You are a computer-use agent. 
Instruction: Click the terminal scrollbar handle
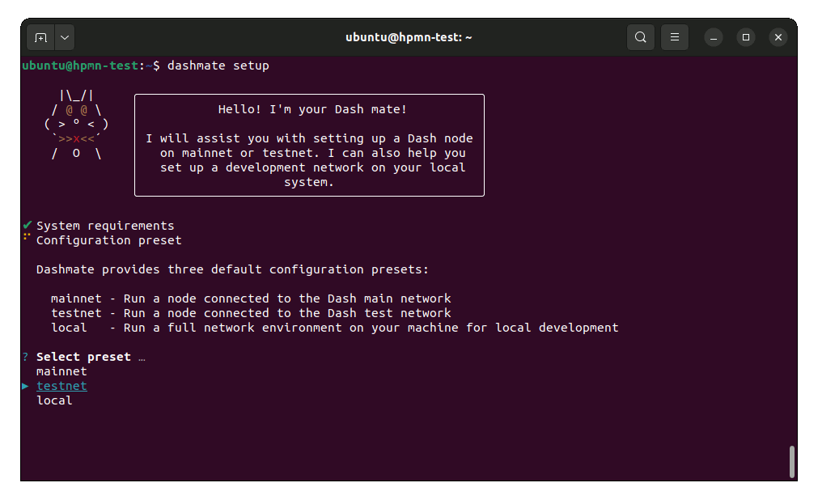point(792,461)
